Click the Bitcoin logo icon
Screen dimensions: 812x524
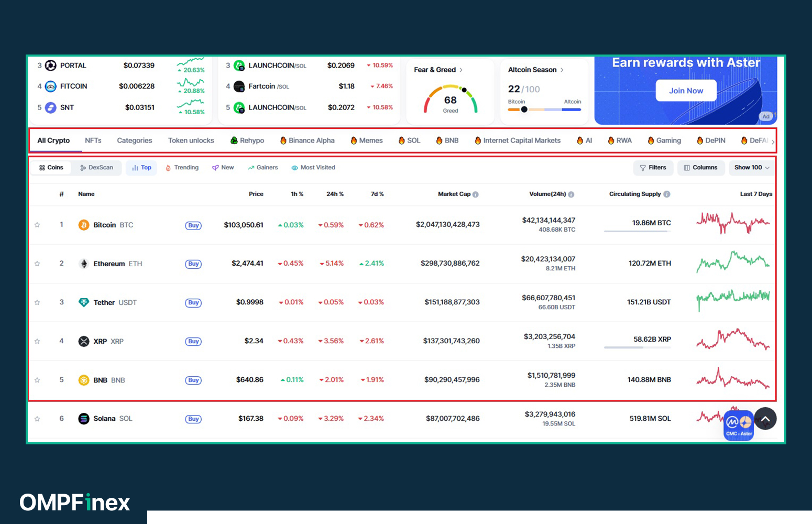click(x=84, y=225)
